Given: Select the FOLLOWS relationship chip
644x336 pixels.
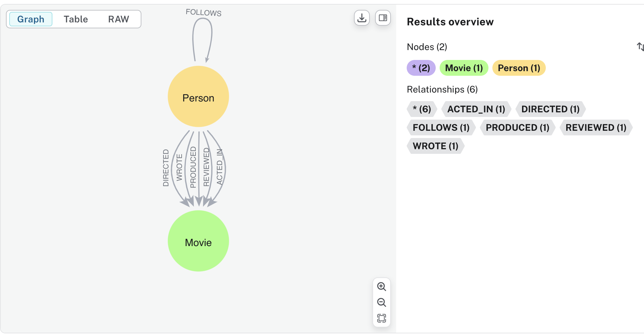Looking at the screenshot, I should 441,127.
